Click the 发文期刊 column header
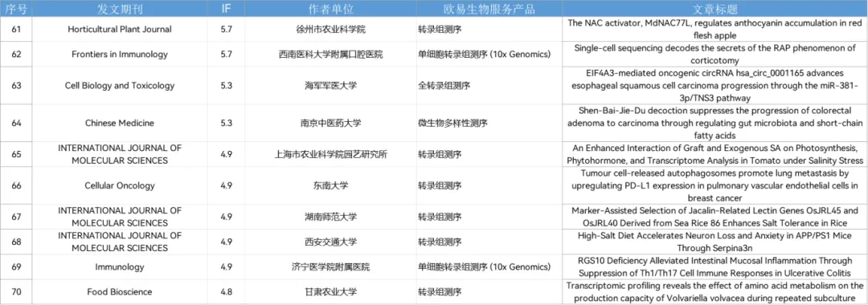This screenshot has height=305, width=868. coord(120,10)
